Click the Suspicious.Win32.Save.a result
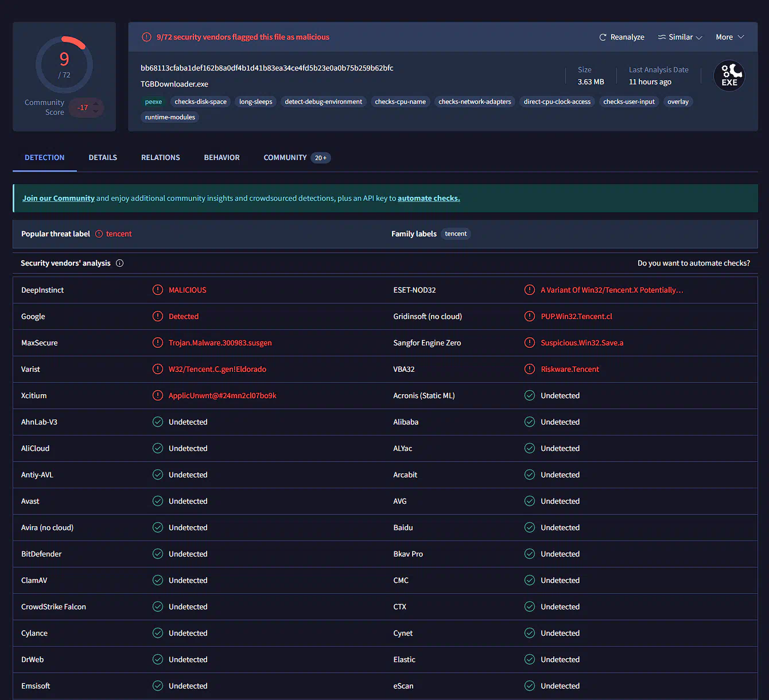 tap(582, 343)
